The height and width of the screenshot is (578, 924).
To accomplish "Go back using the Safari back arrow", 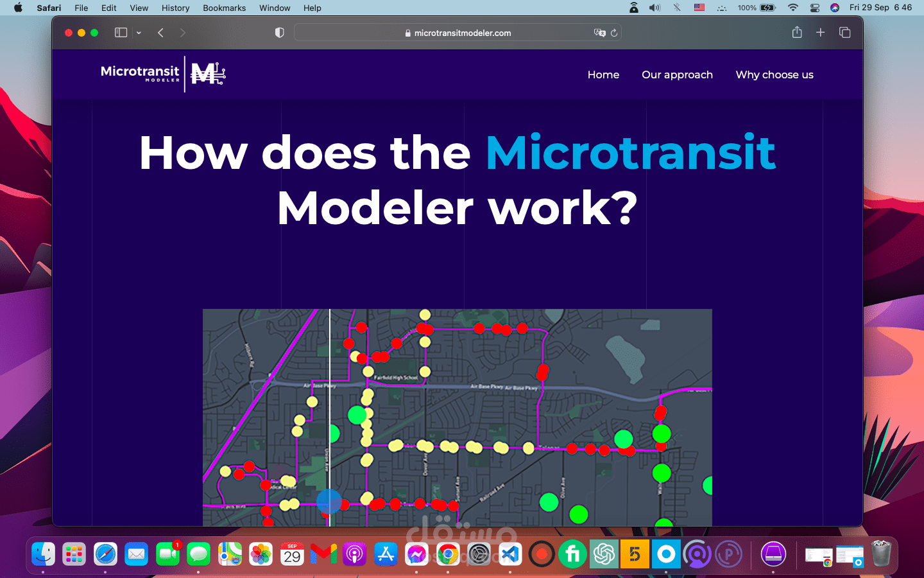I will click(160, 33).
